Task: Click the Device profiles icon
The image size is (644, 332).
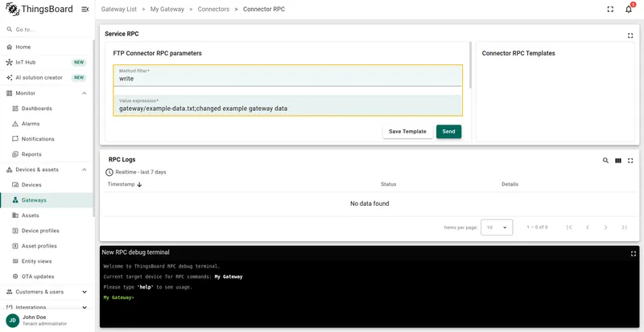Action: pos(15,231)
